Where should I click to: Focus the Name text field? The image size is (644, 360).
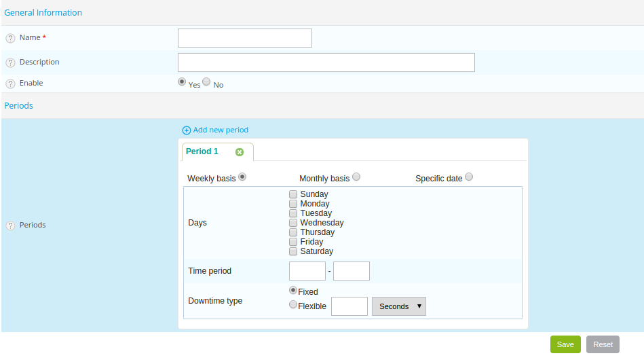(244, 38)
